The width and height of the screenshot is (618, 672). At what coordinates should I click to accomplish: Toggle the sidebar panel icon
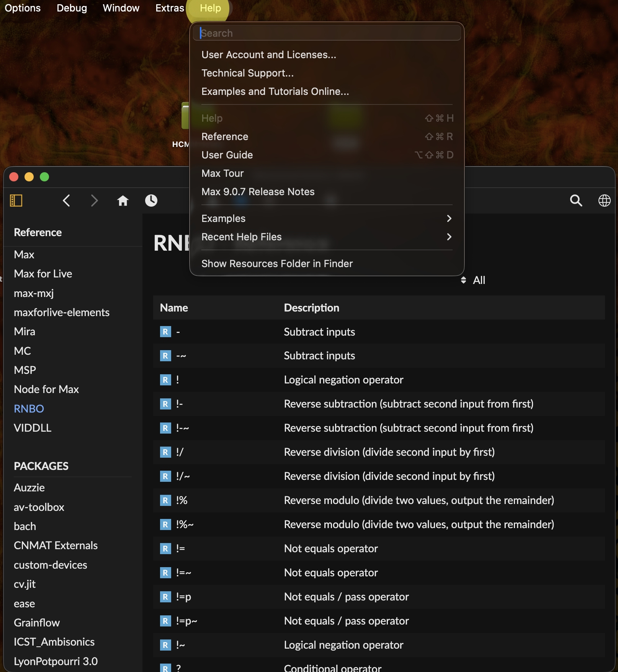click(16, 201)
